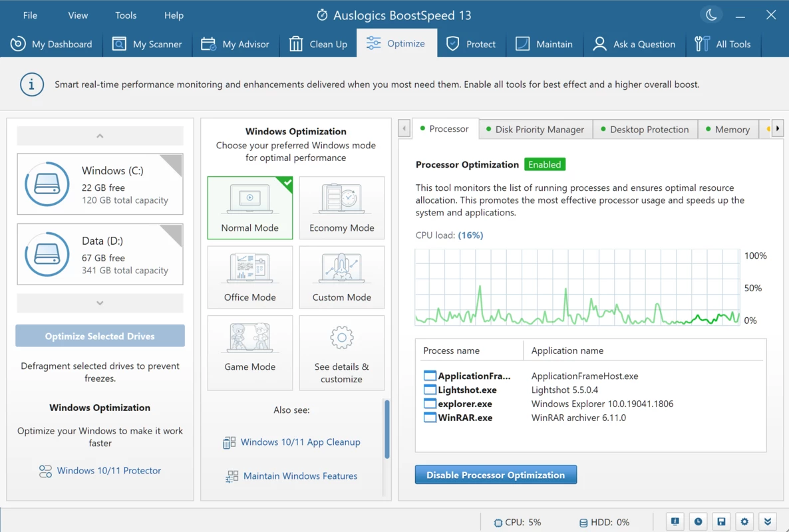Go to My Dashboard tab
Viewport: 789px width, 532px height.
(51, 44)
